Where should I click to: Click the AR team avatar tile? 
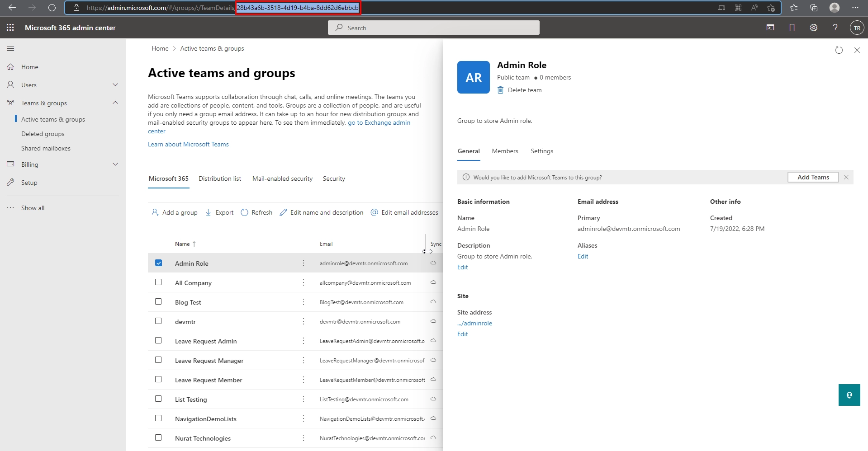tap(474, 77)
